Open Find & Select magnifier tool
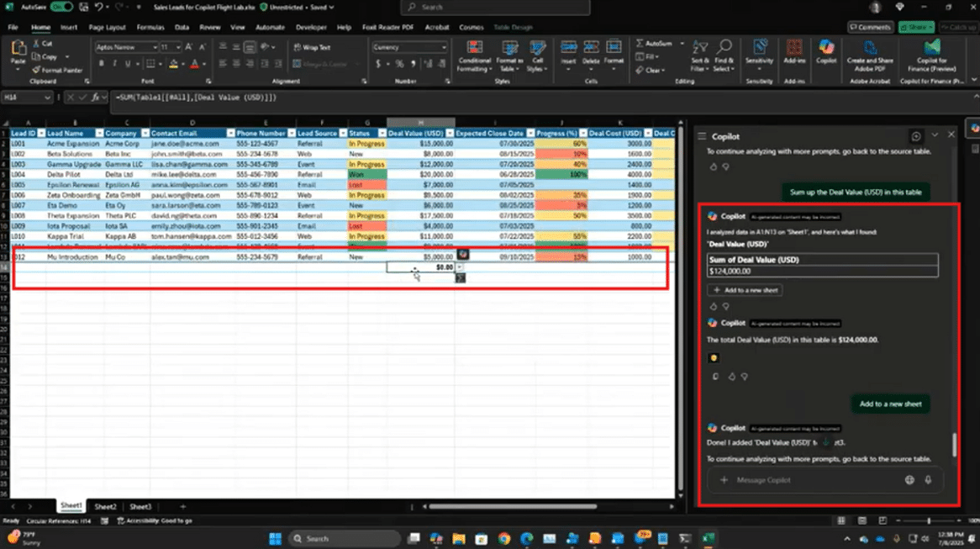The width and height of the screenshot is (980, 549). (x=724, y=49)
